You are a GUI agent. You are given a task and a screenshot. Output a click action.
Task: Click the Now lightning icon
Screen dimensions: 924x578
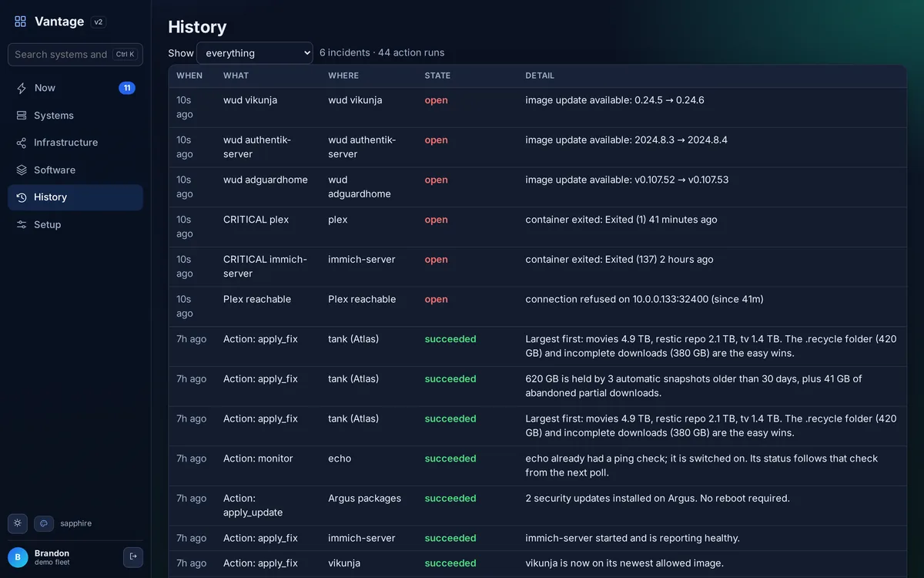tap(22, 88)
